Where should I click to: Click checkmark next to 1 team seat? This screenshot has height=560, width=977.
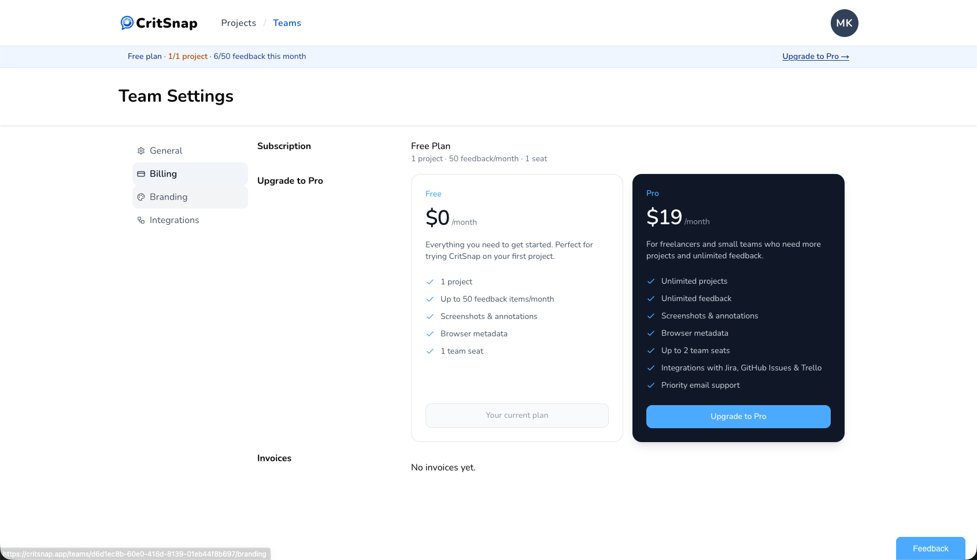click(x=430, y=351)
